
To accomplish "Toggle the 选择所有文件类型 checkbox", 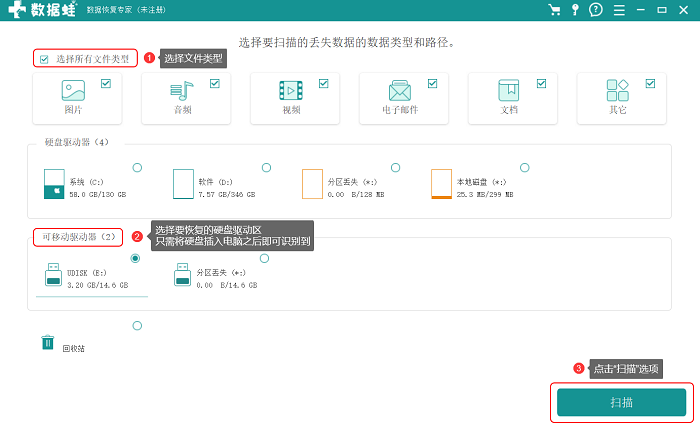I will [44, 59].
